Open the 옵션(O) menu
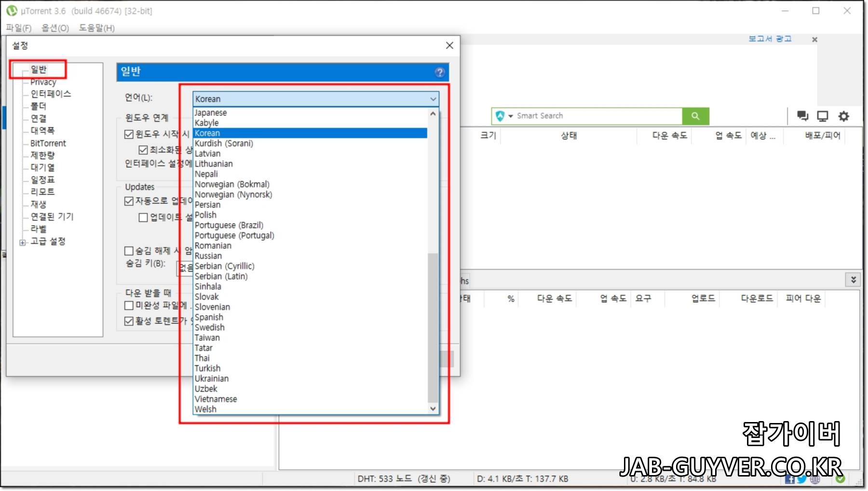Image resolution: width=868 pixels, height=491 pixels. click(55, 28)
